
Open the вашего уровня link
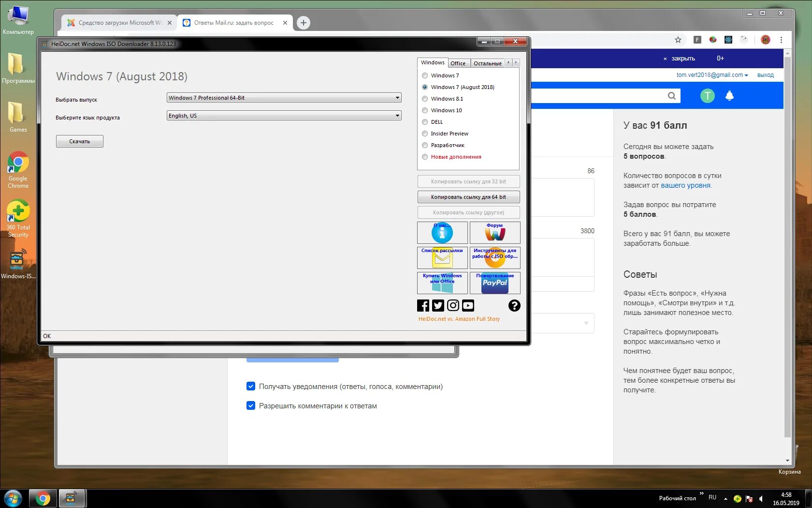pos(685,185)
